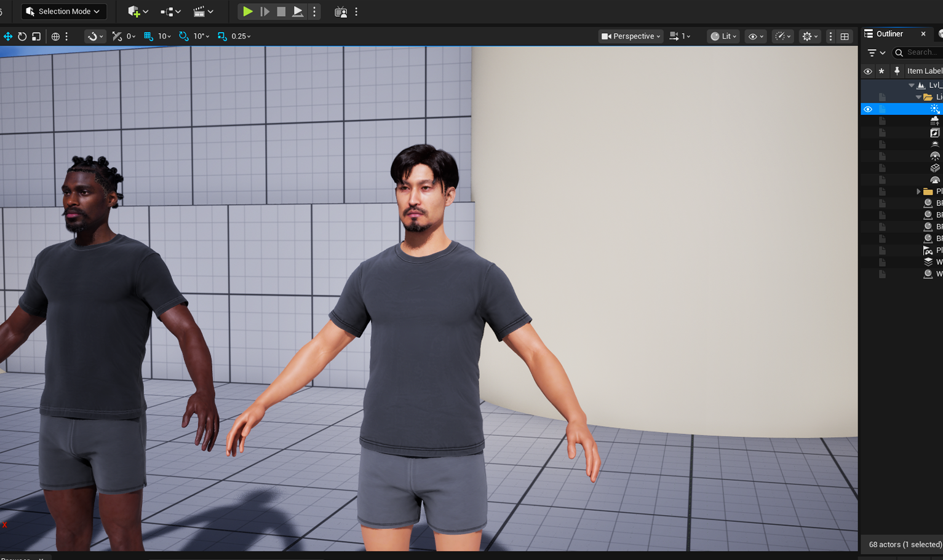Select the Scale tool

coord(36,36)
